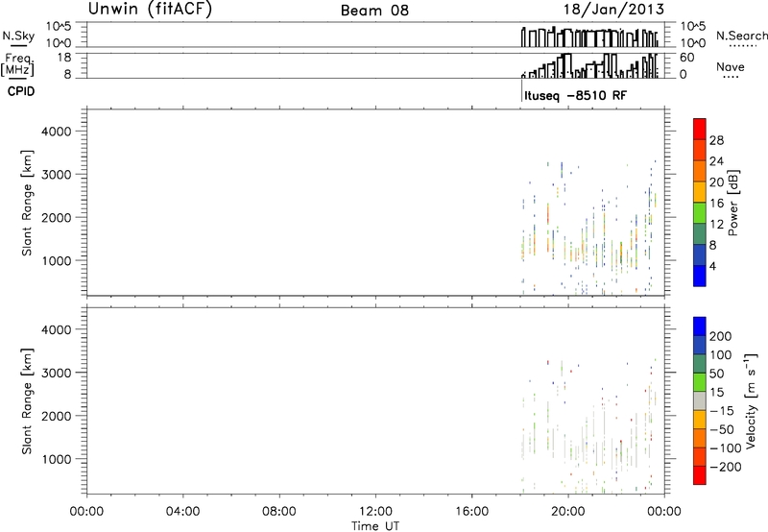The width and height of the screenshot is (768, 532).
Task: Pick the green 15–50 Velocity colorbar segment
Action: (x=700, y=382)
